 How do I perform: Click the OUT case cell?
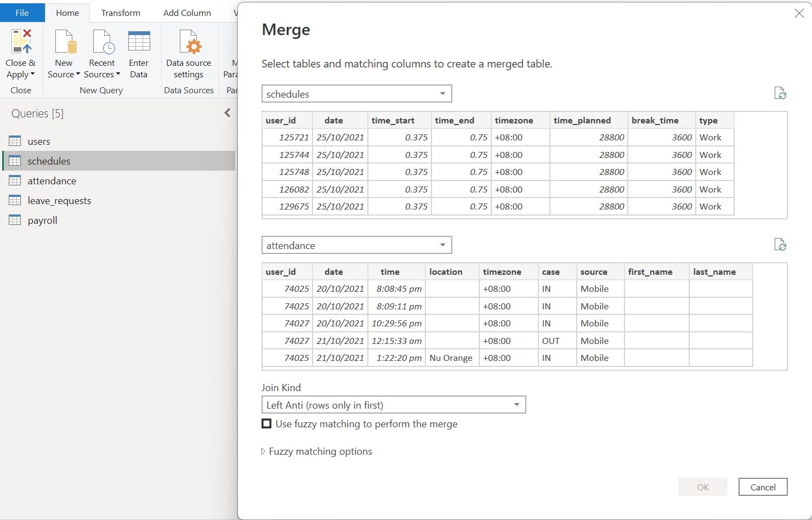(557, 341)
